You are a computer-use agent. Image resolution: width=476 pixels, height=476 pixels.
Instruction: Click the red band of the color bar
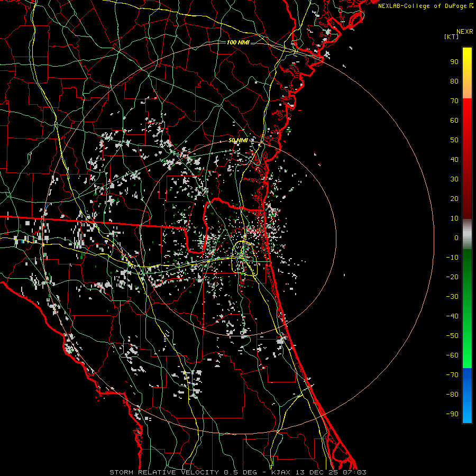click(x=467, y=159)
